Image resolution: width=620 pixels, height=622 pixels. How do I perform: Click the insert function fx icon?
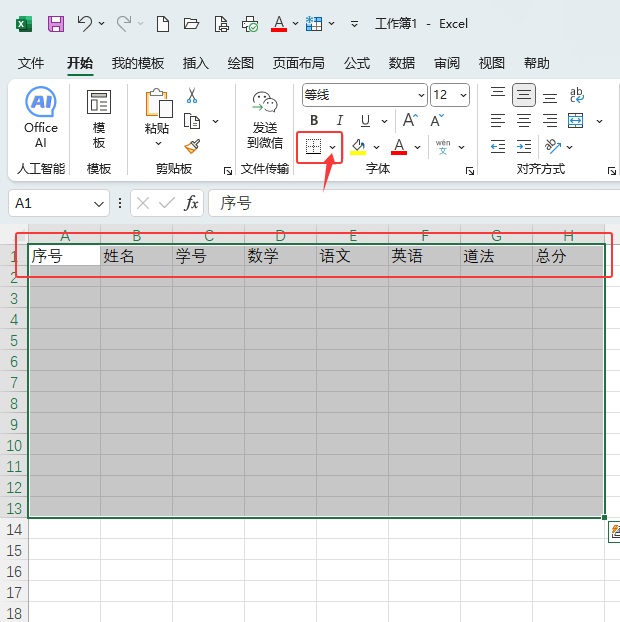(191, 203)
